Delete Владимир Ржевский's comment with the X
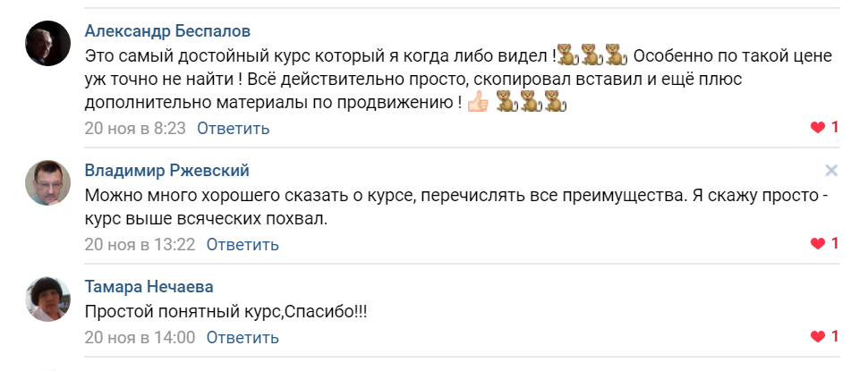The width and height of the screenshot is (868, 371). coord(831,171)
